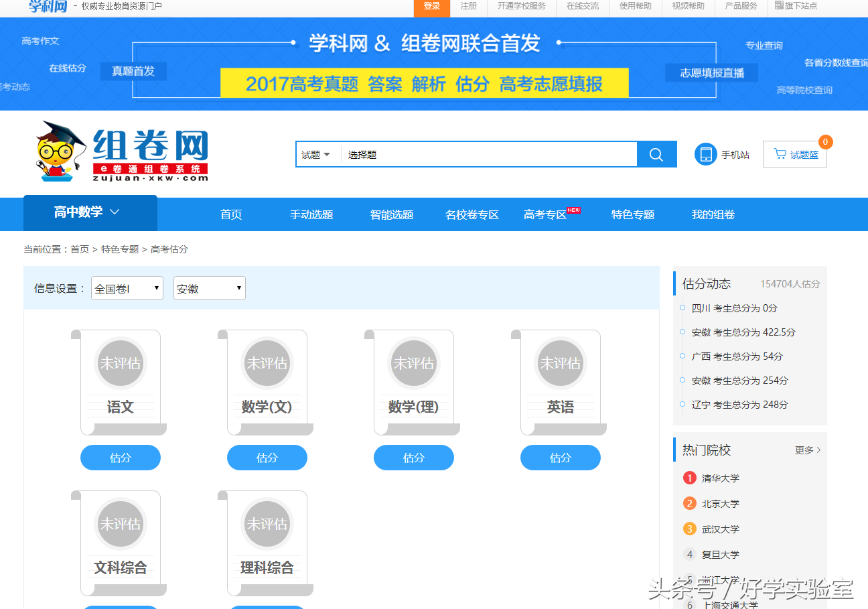The image size is (868, 609).
Task: Click the 登录 menu item
Action: pos(431,7)
